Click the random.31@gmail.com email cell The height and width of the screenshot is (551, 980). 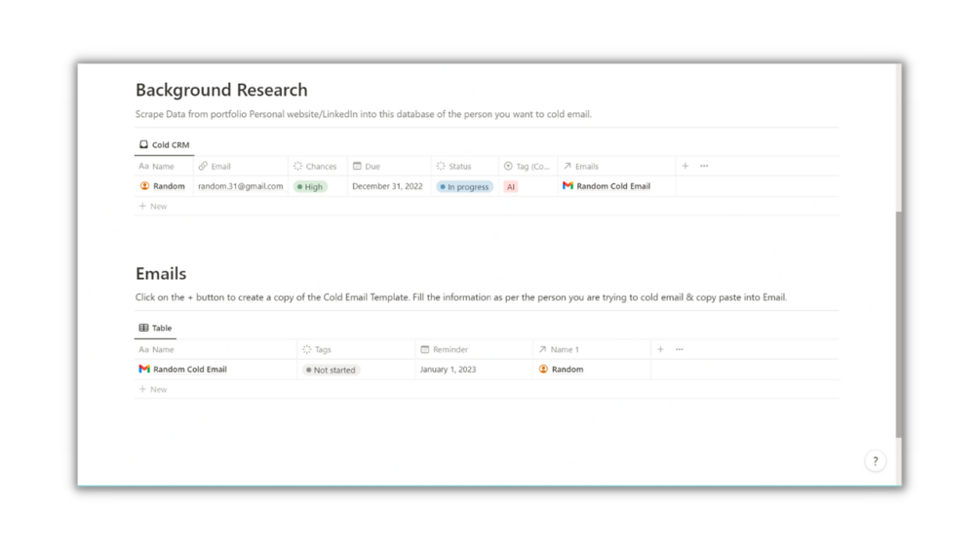(x=241, y=186)
